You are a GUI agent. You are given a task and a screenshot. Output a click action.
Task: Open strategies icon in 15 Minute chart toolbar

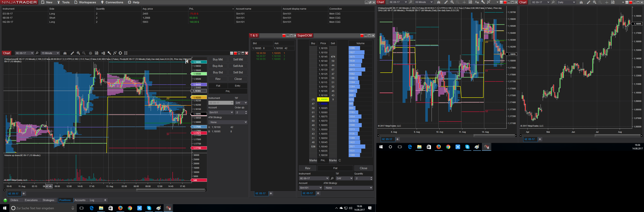(x=120, y=53)
